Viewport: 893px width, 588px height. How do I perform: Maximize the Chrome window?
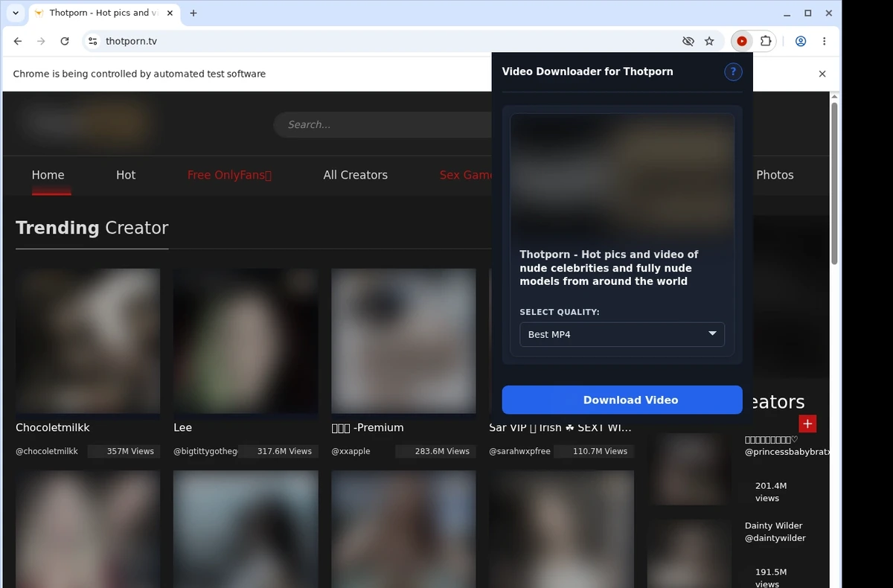[808, 13]
